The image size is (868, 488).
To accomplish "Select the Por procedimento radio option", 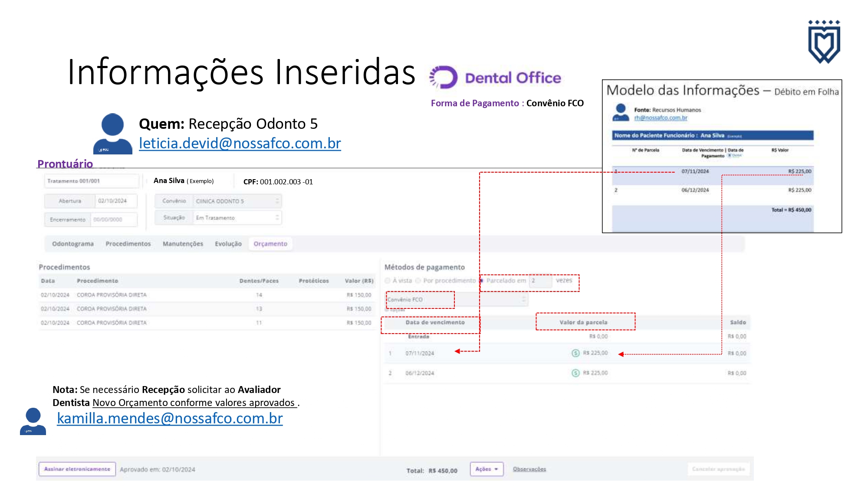I will (418, 281).
